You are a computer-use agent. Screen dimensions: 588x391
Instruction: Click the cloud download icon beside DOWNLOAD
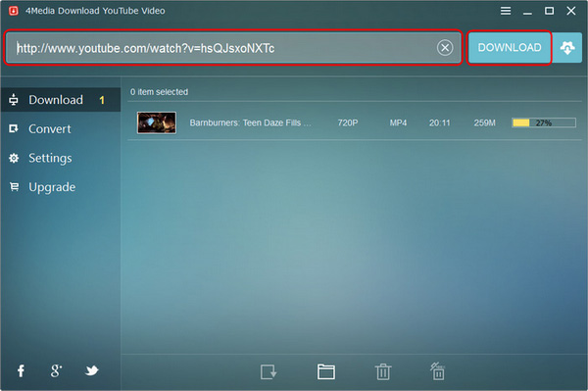coord(567,48)
